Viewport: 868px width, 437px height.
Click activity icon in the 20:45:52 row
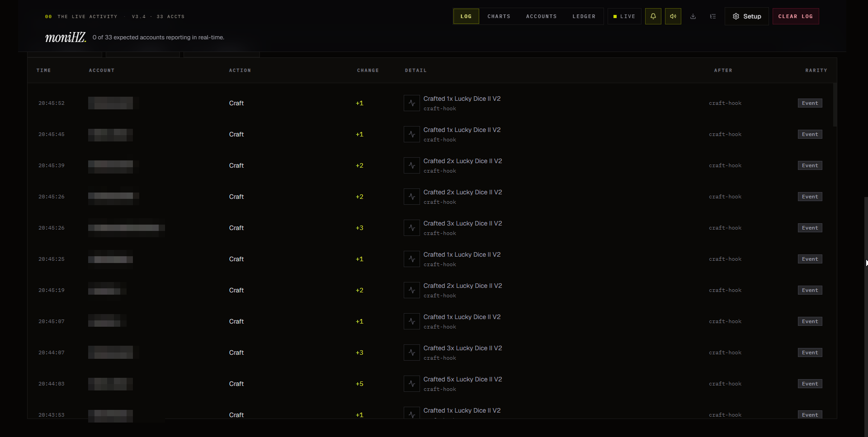point(411,103)
